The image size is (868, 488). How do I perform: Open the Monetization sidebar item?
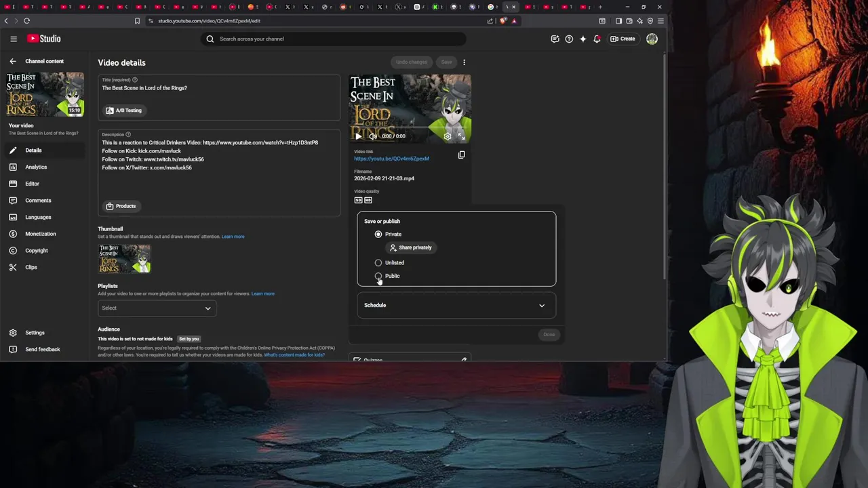tap(44, 234)
